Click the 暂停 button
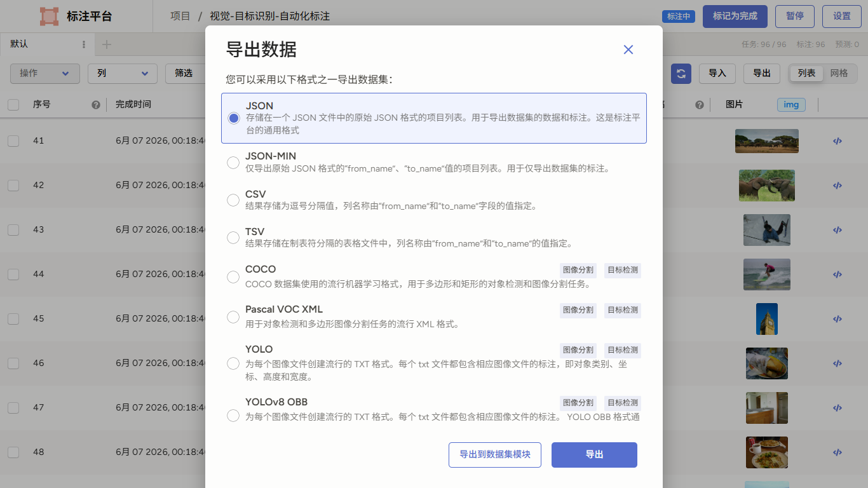This screenshot has height=488, width=868. click(795, 16)
